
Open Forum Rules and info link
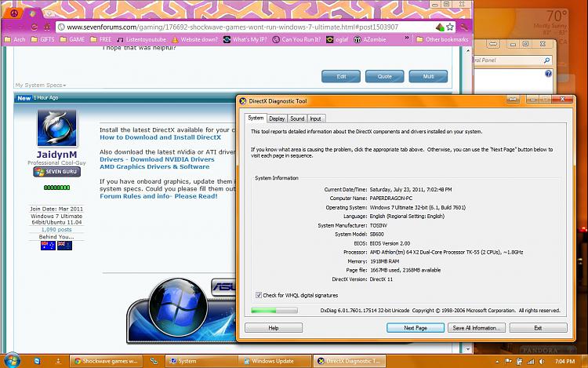click(158, 196)
